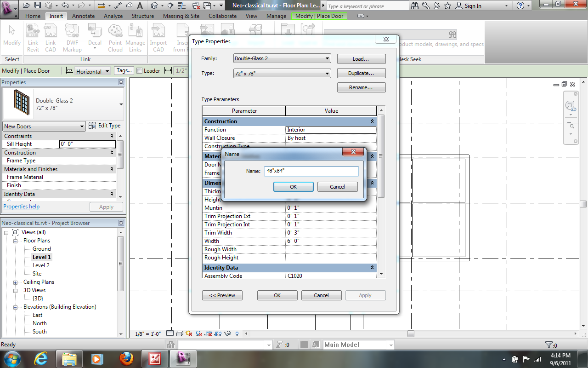The width and height of the screenshot is (588, 368).
Task: Click the Reveal Hidden Elements lightbulb icon
Action: (237, 333)
